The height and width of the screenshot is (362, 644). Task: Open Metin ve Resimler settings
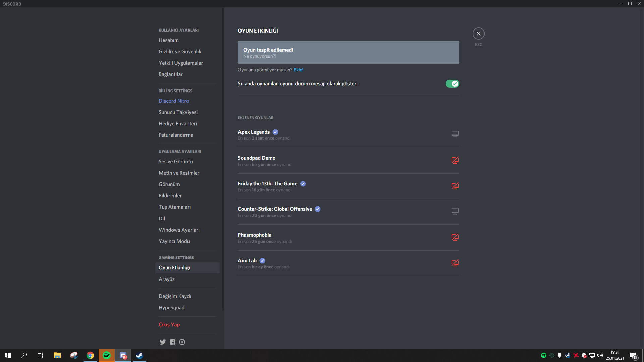(187, 173)
